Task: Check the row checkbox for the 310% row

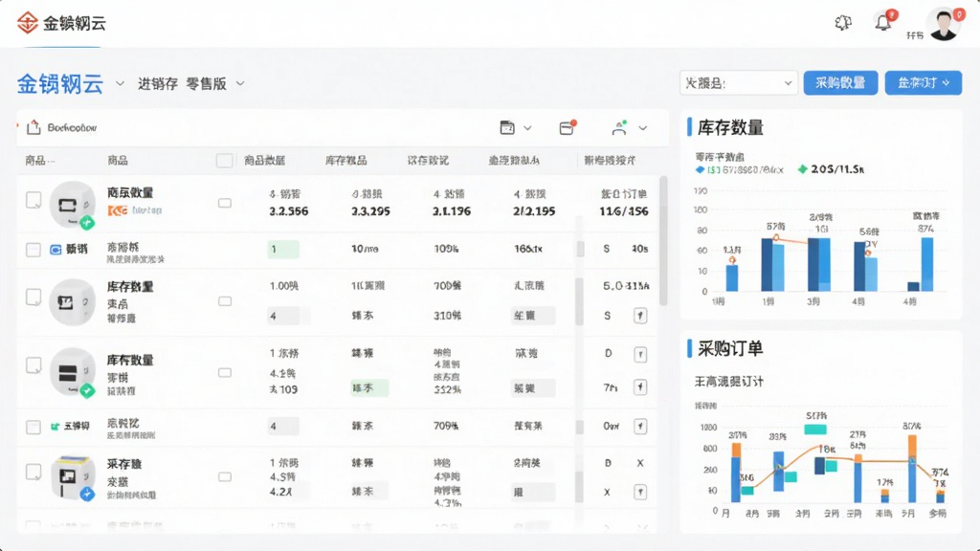Action: click(33, 298)
